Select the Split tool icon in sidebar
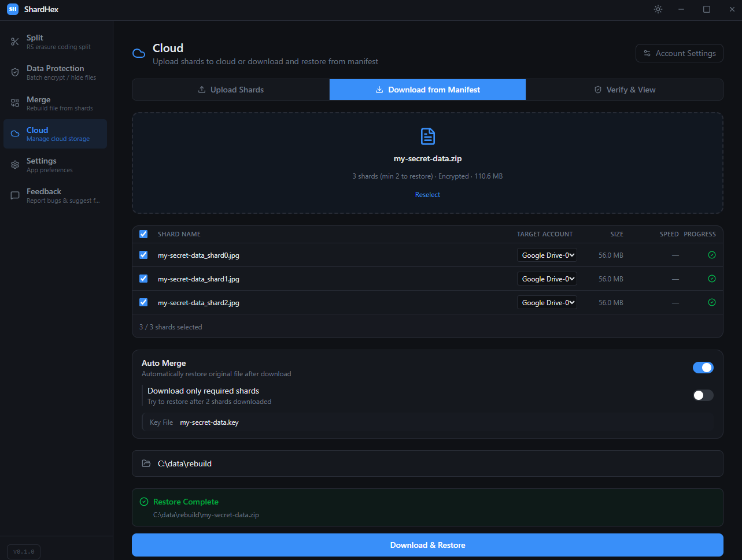 pyautogui.click(x=14, y=41)
